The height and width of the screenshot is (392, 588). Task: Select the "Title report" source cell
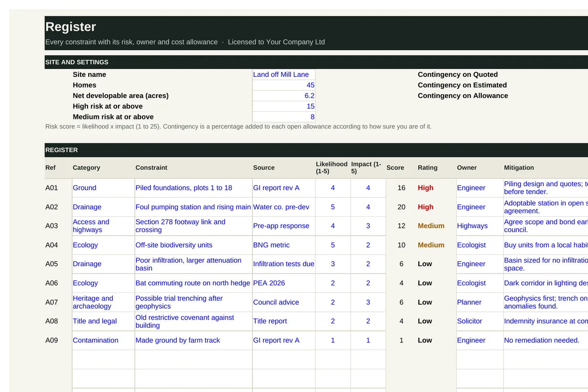pyautogui.click(x=284, y=321)
